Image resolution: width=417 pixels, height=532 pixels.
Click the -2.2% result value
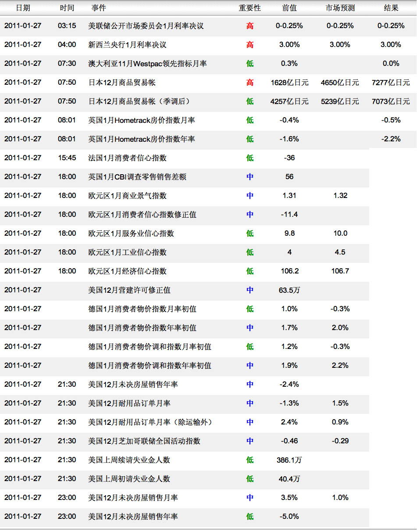[x=391, y=139]
